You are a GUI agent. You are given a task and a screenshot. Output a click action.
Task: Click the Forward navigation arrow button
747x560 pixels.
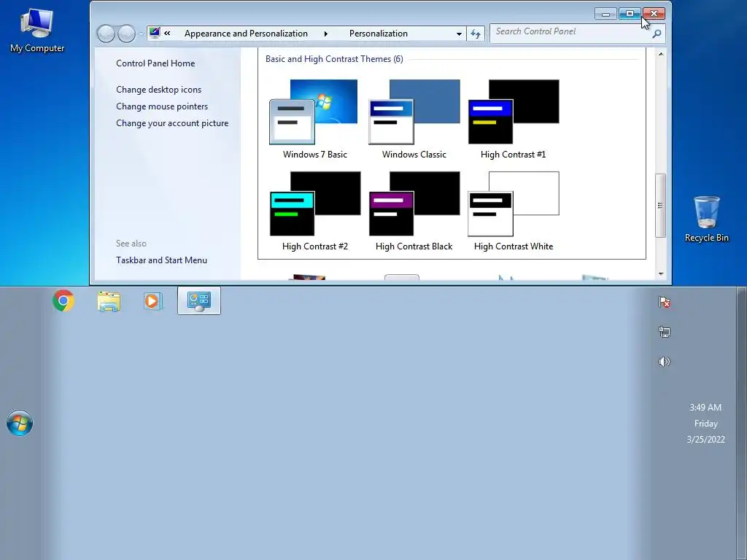pos(126,34)
